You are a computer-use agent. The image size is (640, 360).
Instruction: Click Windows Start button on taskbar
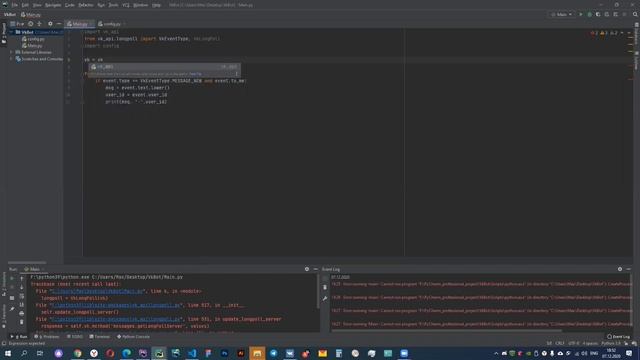(x=8, y=353)
